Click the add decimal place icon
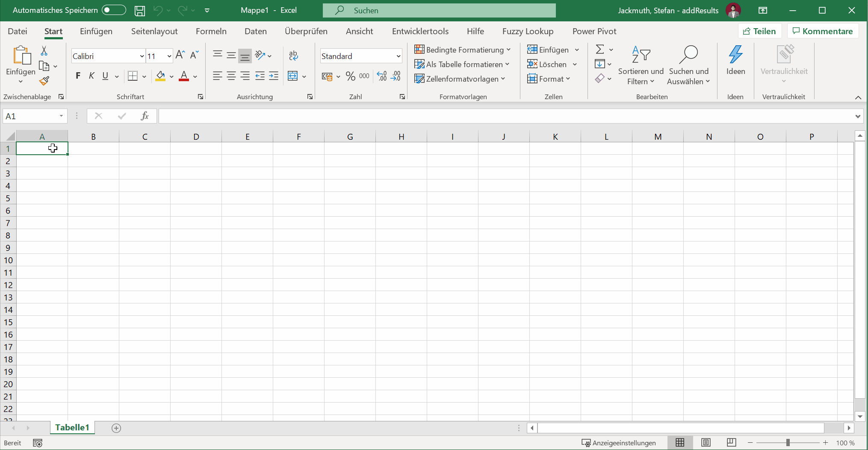 [x=382, y=76]
